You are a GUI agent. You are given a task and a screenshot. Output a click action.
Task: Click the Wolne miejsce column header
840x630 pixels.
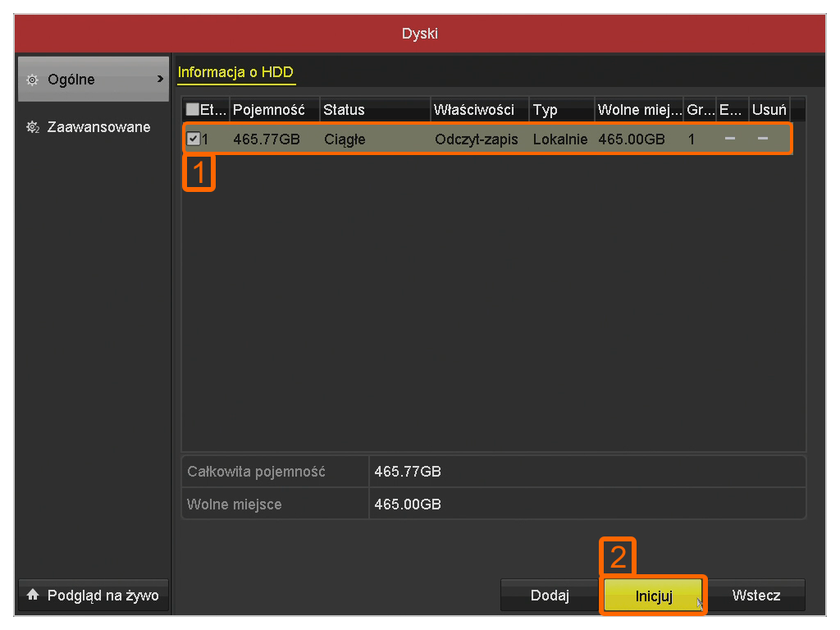[x=638, y=110]
